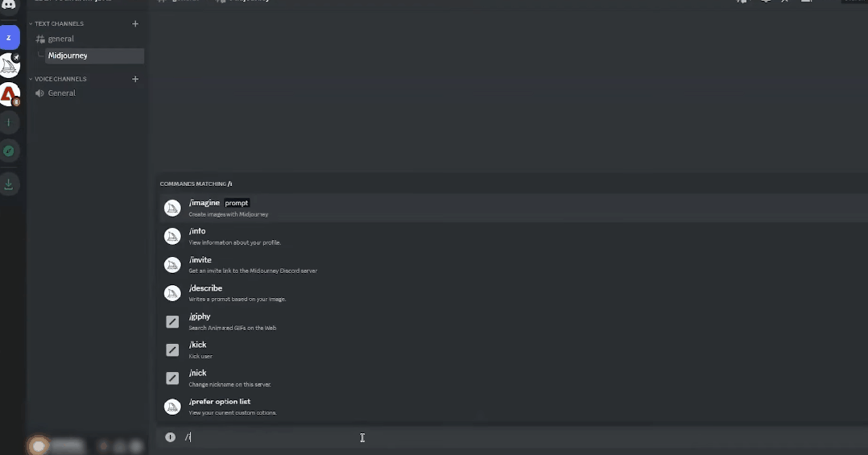Screen dimensions: 868x455
Task: Click the plus icon beside Voice Channels
Action: tap(135, 79)
